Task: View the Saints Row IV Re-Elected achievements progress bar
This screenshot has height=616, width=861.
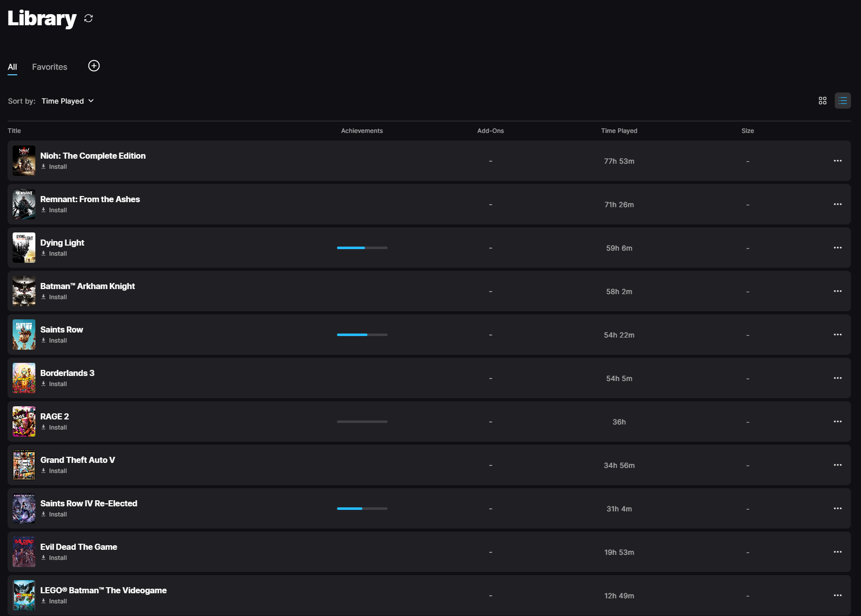Action: 362,508
